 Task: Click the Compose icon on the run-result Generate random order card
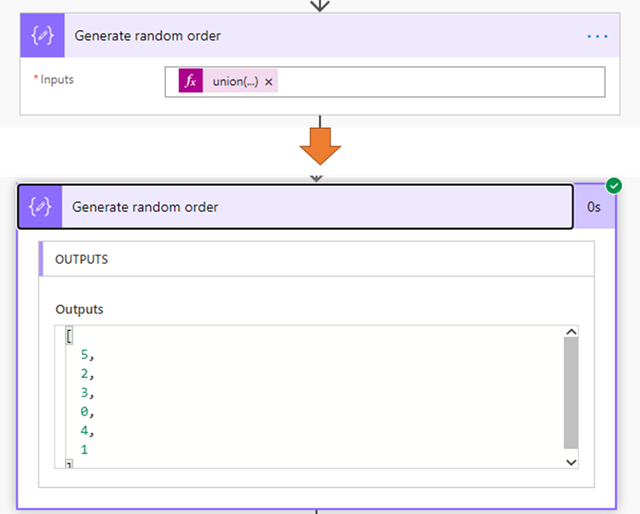(40, 207)
